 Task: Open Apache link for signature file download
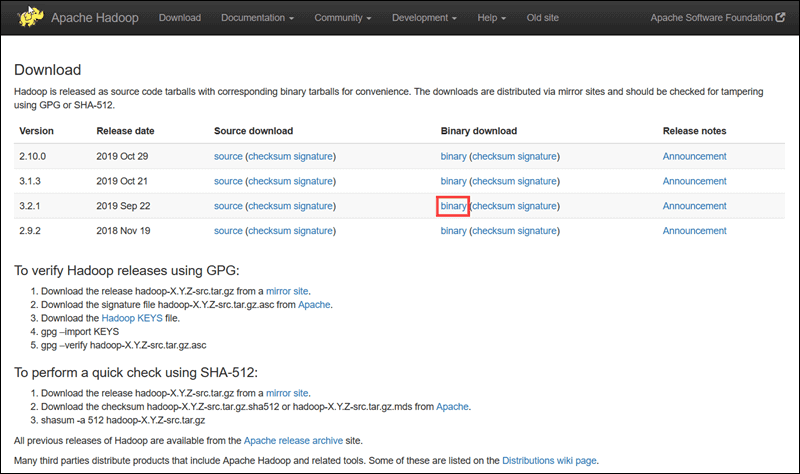click(314, 305)
